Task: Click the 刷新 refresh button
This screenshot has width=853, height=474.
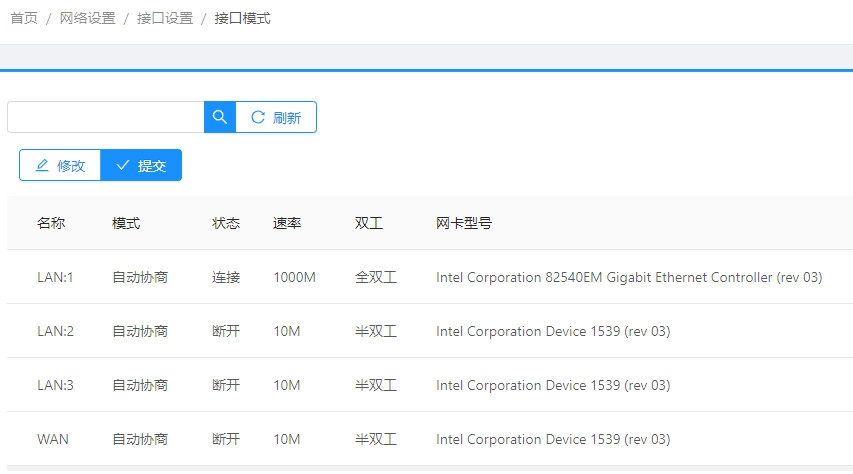Action: coord(276,117)
